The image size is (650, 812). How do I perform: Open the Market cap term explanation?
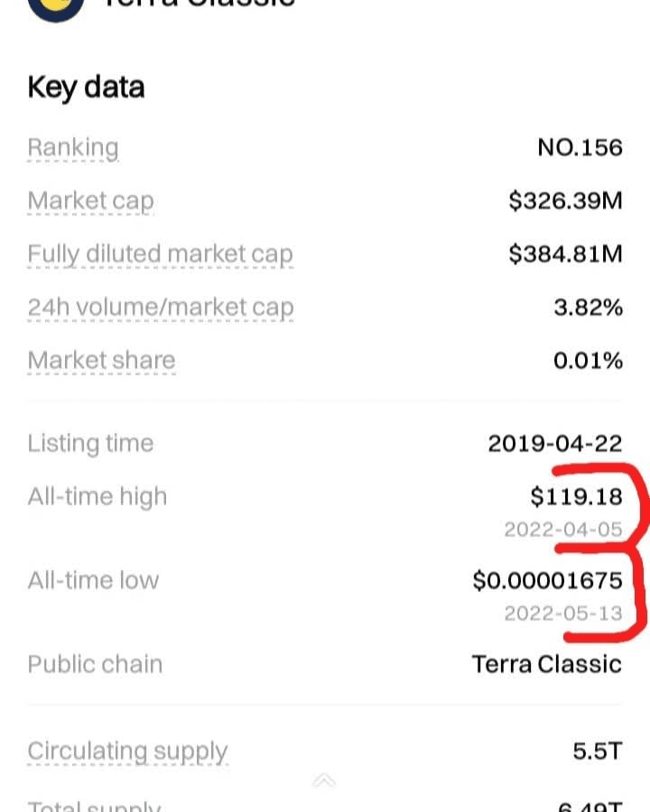point(90,201)
